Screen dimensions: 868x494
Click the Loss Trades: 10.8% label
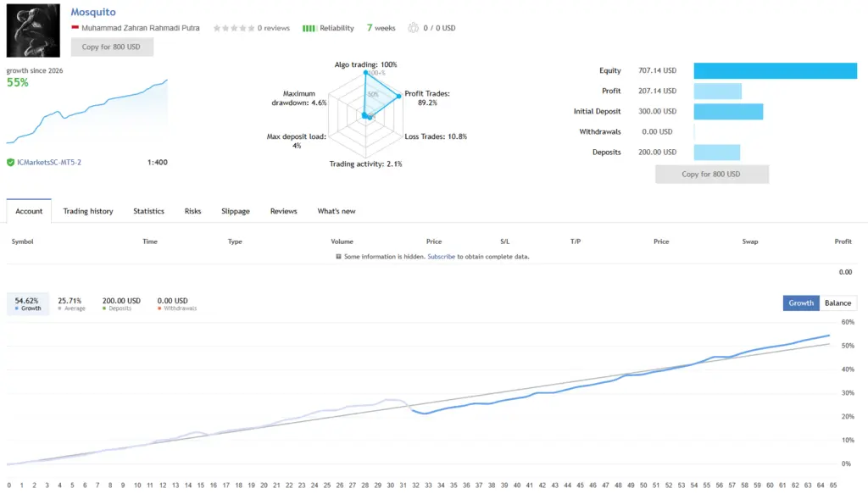(436, 136)
